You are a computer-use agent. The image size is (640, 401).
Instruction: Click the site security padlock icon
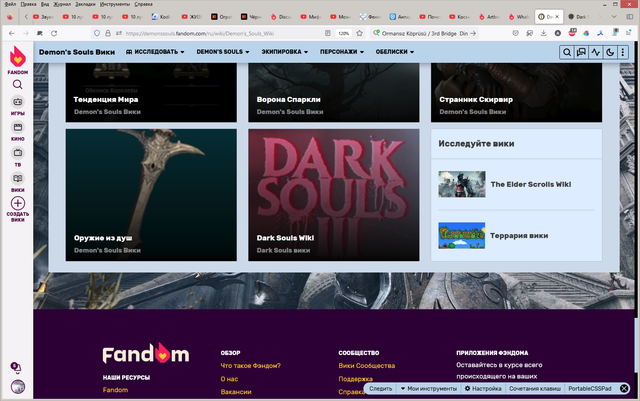(108, 33)
